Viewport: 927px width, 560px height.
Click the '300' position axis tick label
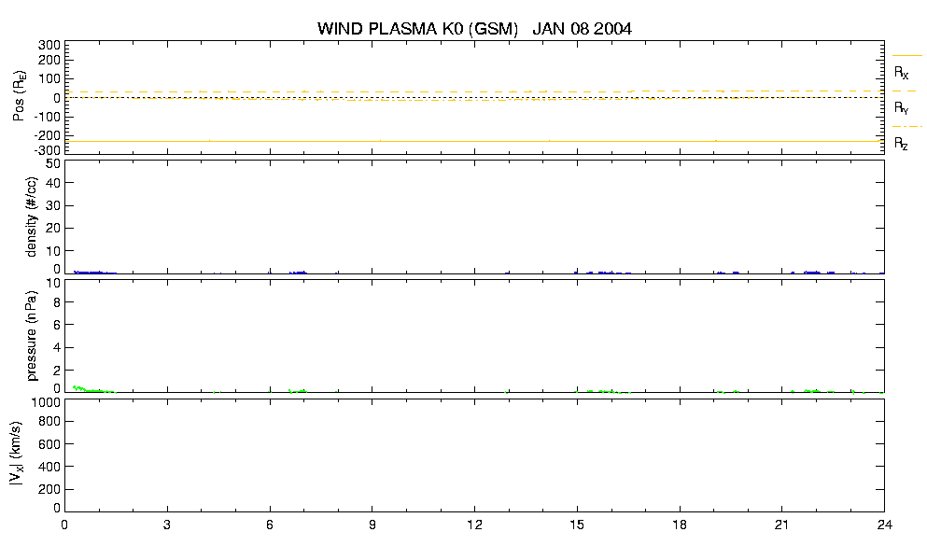tap(49, 46)
